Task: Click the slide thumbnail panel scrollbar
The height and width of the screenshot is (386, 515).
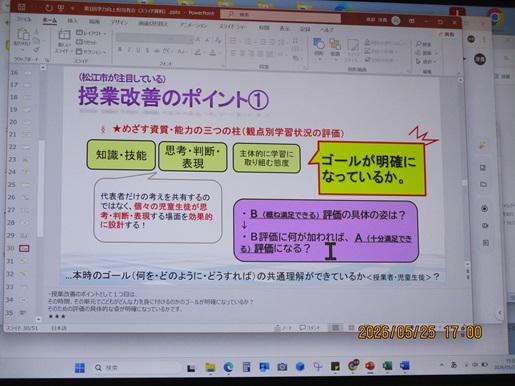Action: pos(41,188)
